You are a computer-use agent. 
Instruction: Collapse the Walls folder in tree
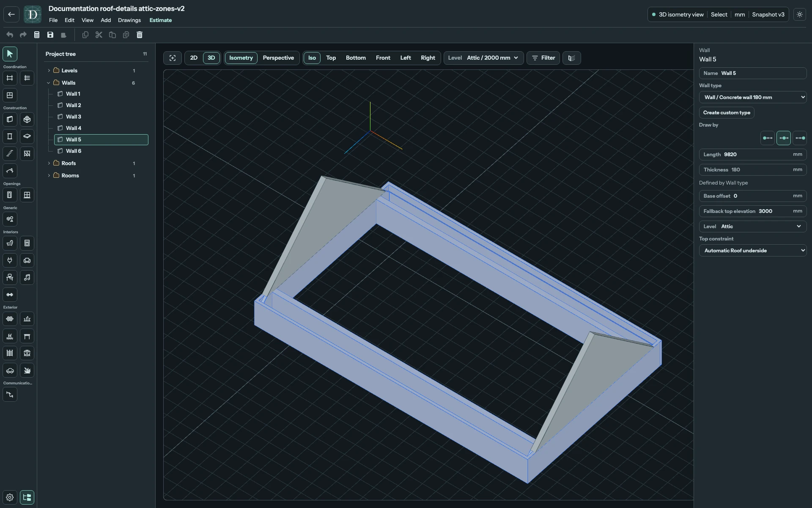pos(49,83)
